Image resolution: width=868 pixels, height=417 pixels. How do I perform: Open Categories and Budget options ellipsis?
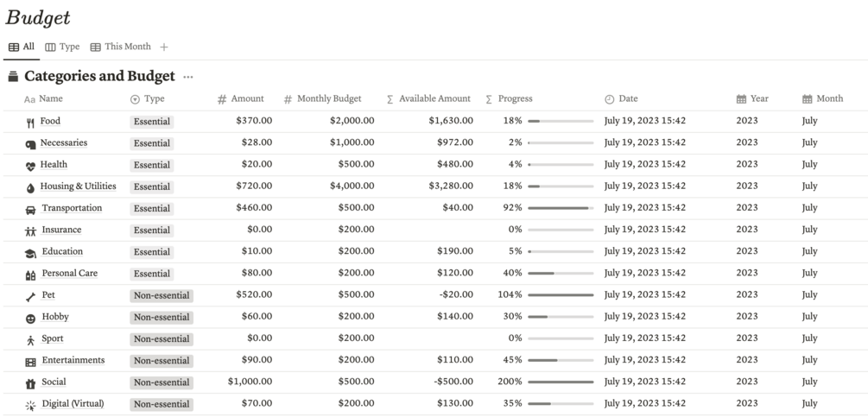188,77
